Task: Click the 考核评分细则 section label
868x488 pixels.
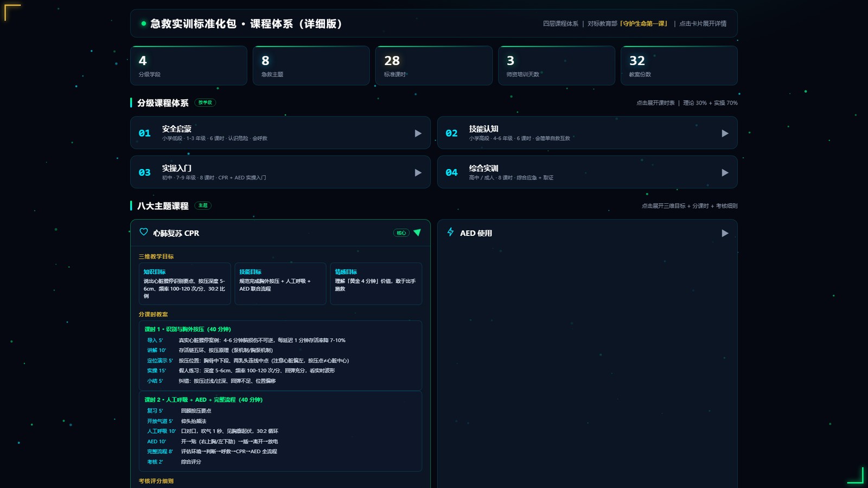Action: pyautogui.click(x=156, y=481)
